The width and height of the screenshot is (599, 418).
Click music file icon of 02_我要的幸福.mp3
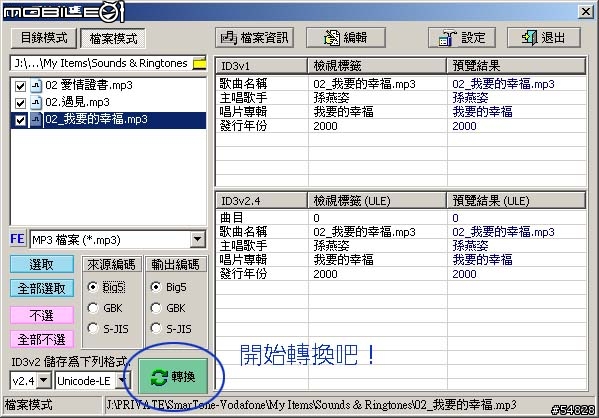click(x=36, y=120)
